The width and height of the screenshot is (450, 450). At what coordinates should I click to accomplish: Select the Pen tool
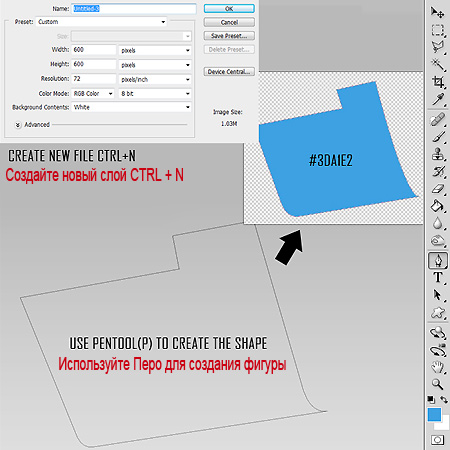tap(438, 260)
